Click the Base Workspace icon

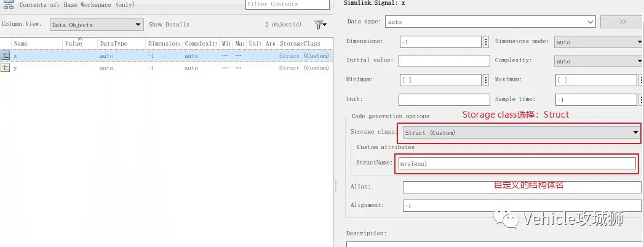point(8,5)
